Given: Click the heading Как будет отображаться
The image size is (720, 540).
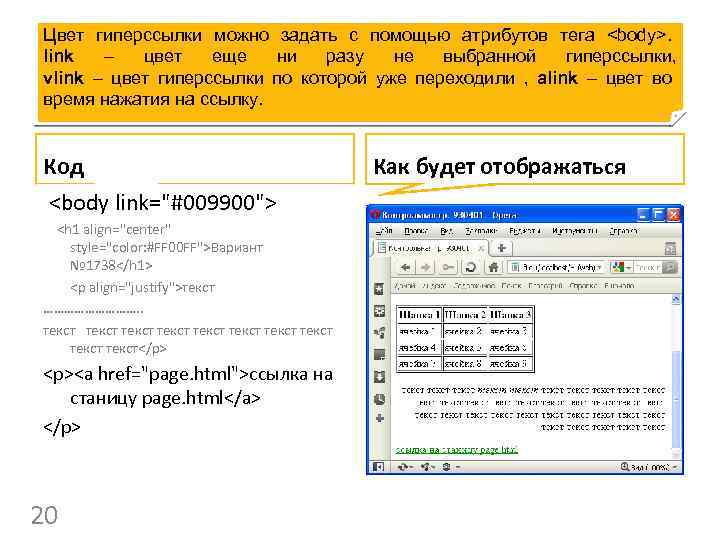Looking at the screenshot, I should click(499, 167).
